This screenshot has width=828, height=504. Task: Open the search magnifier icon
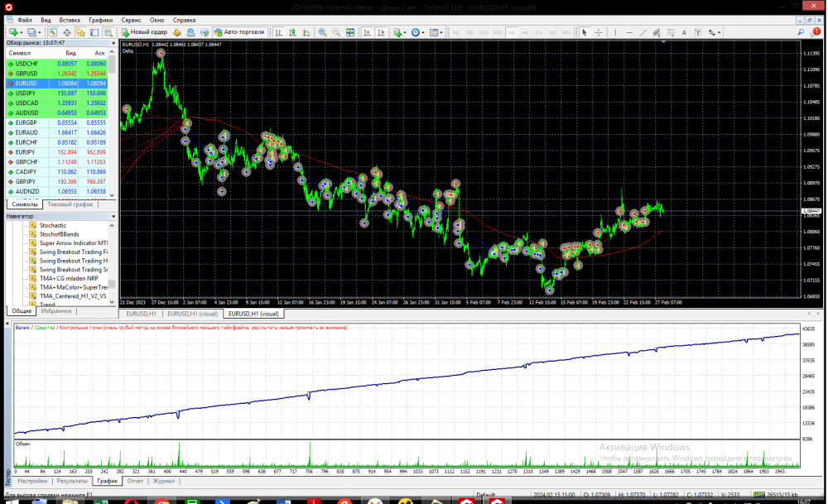point(801,32)
